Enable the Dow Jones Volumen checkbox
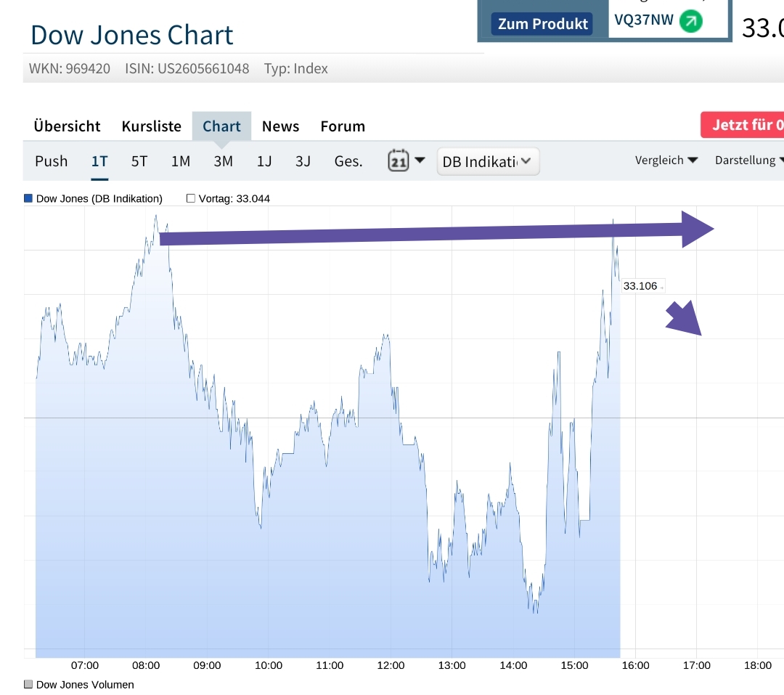The image size is (784, 695). pos(28,684)
